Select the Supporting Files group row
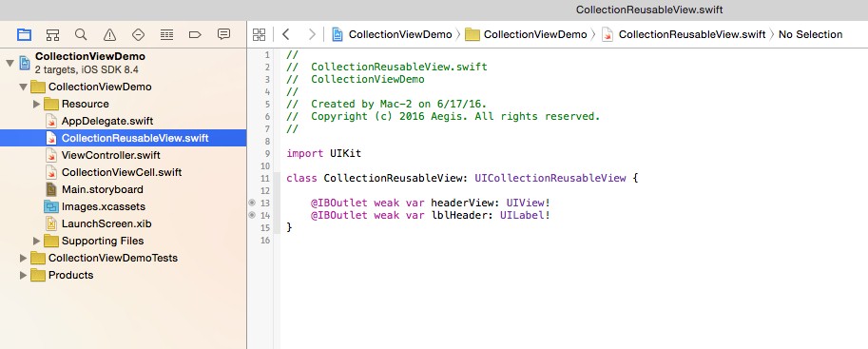This screenshot has height=349, width=868. pos(123,241)
